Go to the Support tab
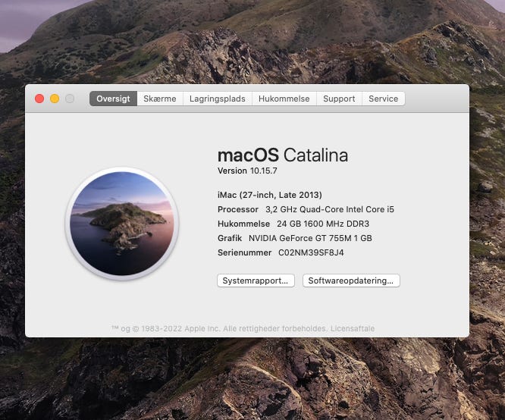Image resolution: width=505 pixels, height=420 pixels. pyautogui.click(x=339, y=99)
